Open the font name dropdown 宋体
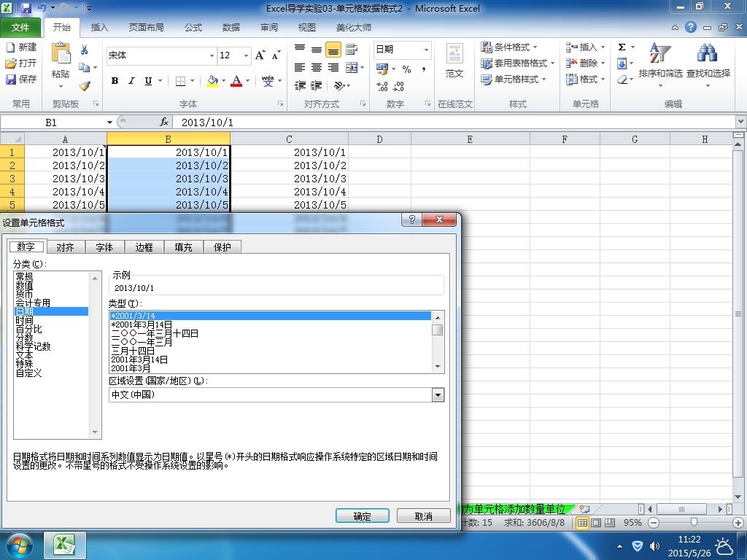Image resolution: width=747 pixels, height=560 pixels. 212,55
